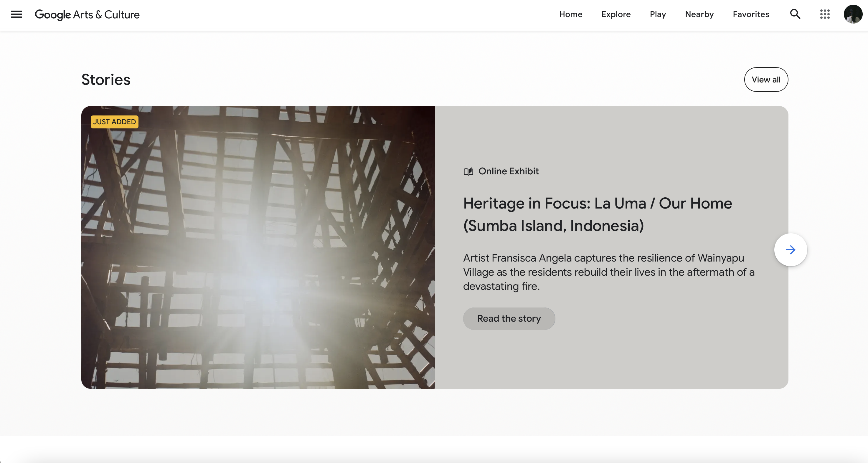868x463 pixels.
Task: Open the Favorites page
Action: tap(751, 14)
